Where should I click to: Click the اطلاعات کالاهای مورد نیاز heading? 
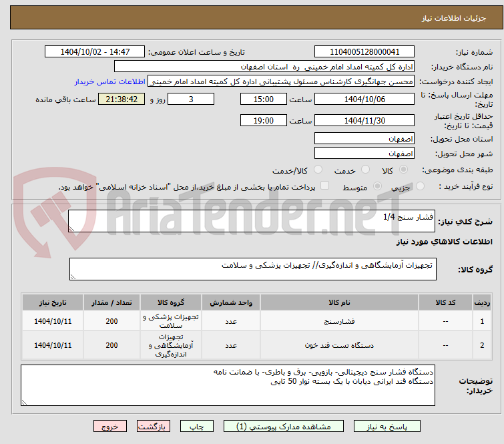click(x=445, y=242)
